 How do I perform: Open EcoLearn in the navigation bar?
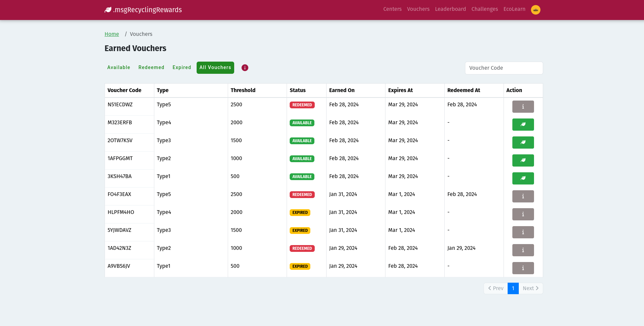click(x=514, y=9)
